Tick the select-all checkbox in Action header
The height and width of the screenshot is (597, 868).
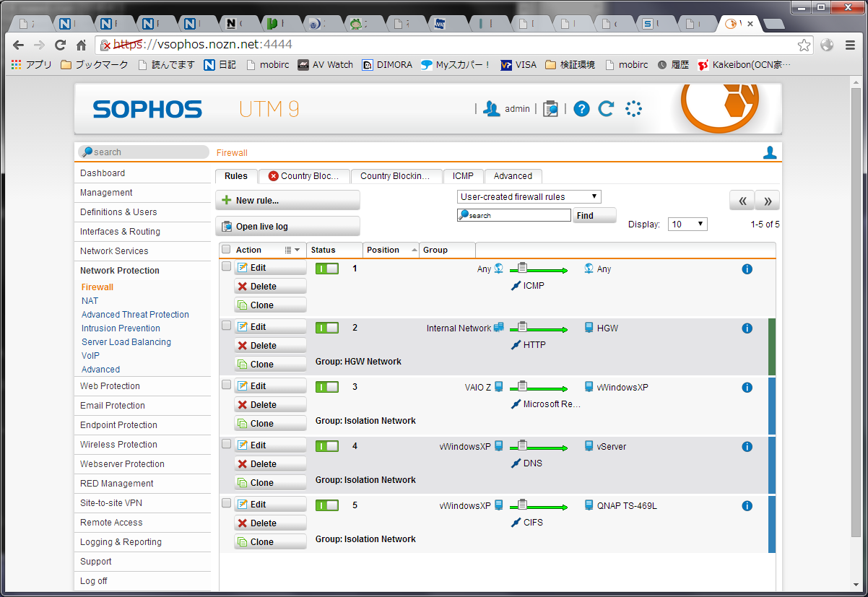(226, 250)
